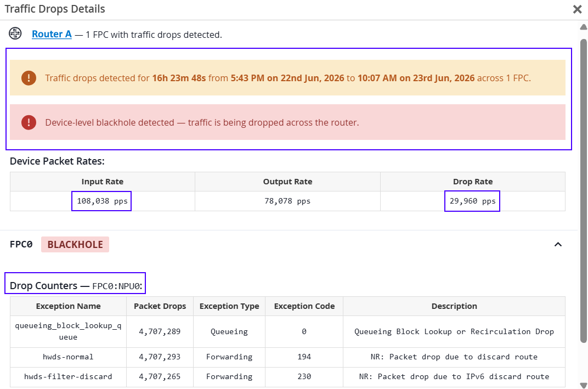The image size is (588, 389).
Task: Click the IPv6 discard route description
Action: [454, 376]
